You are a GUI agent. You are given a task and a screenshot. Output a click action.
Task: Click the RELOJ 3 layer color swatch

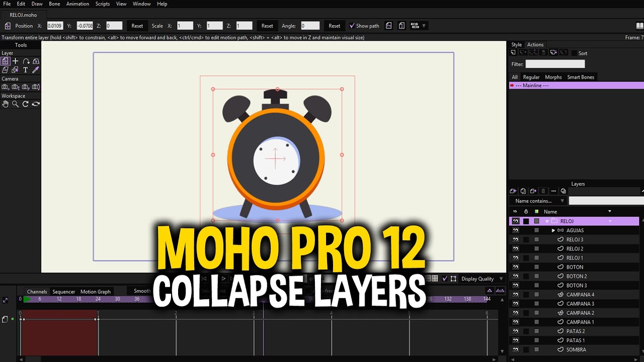[x=536, y=240]
